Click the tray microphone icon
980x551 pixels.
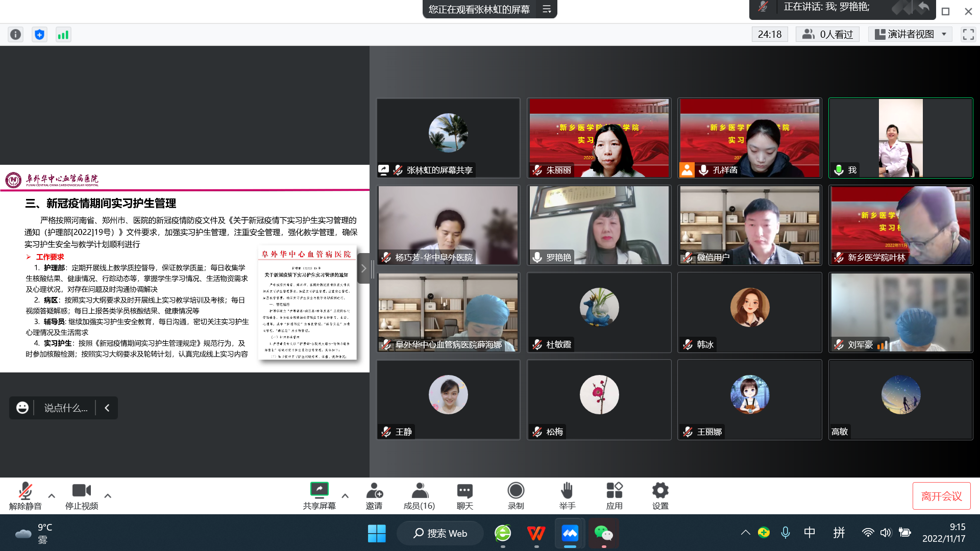(786, 533)
